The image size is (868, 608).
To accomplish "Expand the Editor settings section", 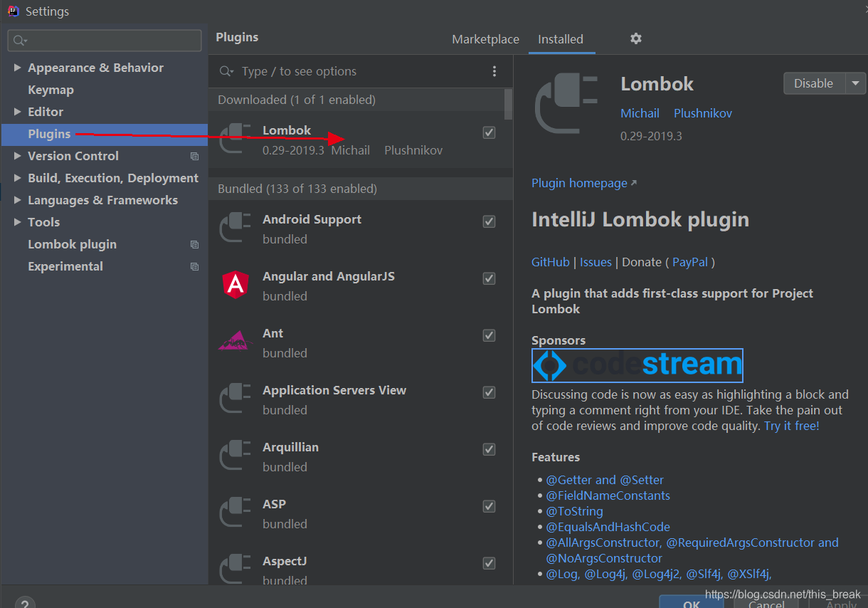I will (18, 112).
